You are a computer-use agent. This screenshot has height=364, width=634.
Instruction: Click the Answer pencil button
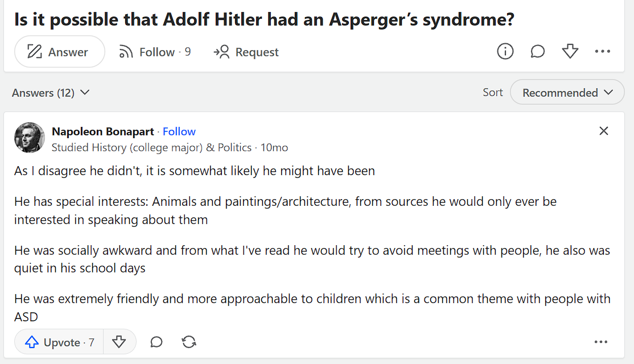click(59, 52)
